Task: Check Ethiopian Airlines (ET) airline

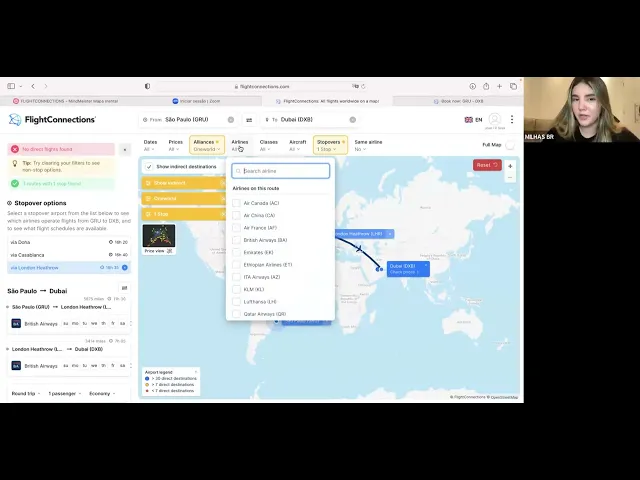Action: point(236,264)
